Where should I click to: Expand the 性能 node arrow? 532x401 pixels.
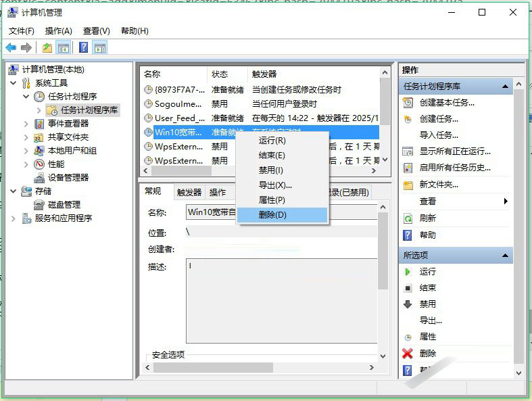pos(26,164)
